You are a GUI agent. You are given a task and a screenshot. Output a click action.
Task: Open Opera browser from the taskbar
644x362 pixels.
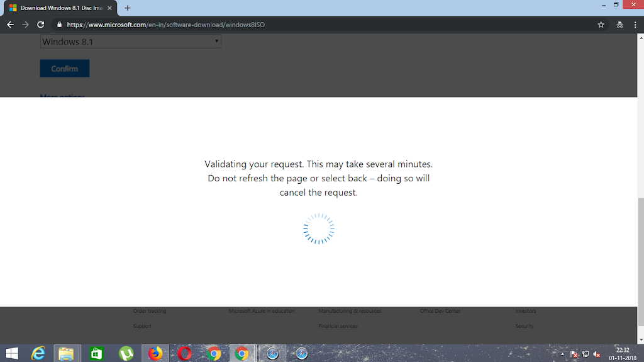pos(184,354)
